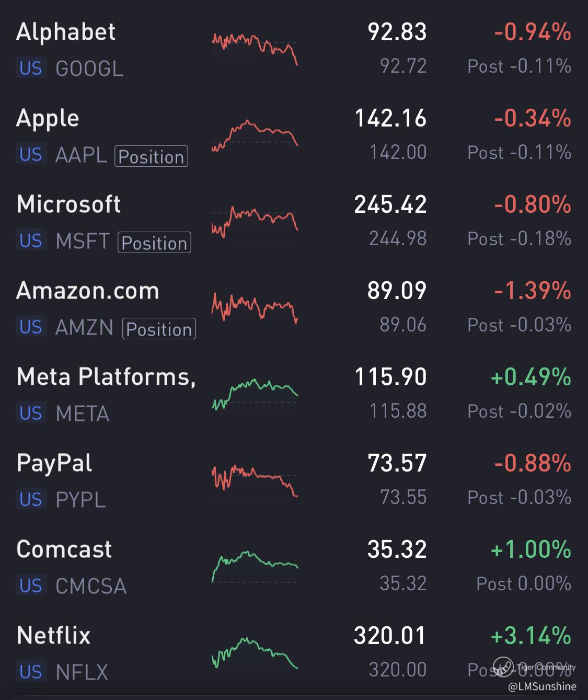Click the US badge next to META
The image size is (588, 700).
tap(31, 413)
